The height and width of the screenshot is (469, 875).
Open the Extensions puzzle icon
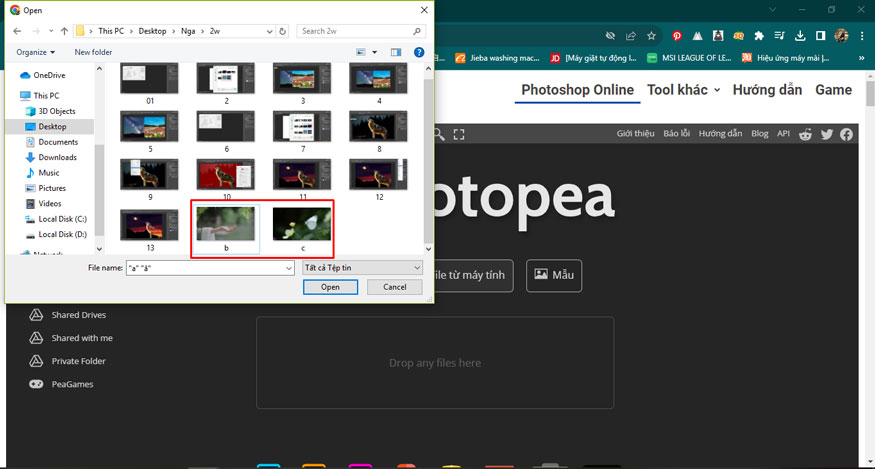point(758,36)
